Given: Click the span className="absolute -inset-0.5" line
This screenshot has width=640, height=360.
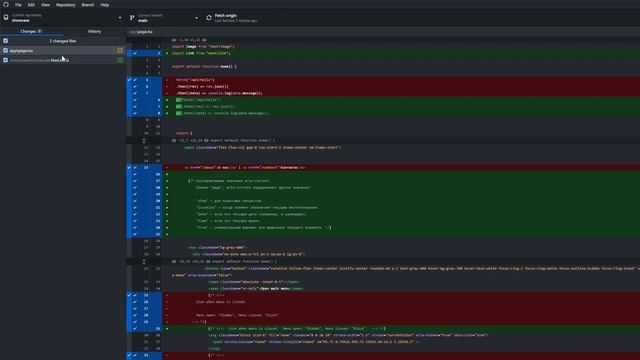Looking at the screenshot, I should (254, 282).
